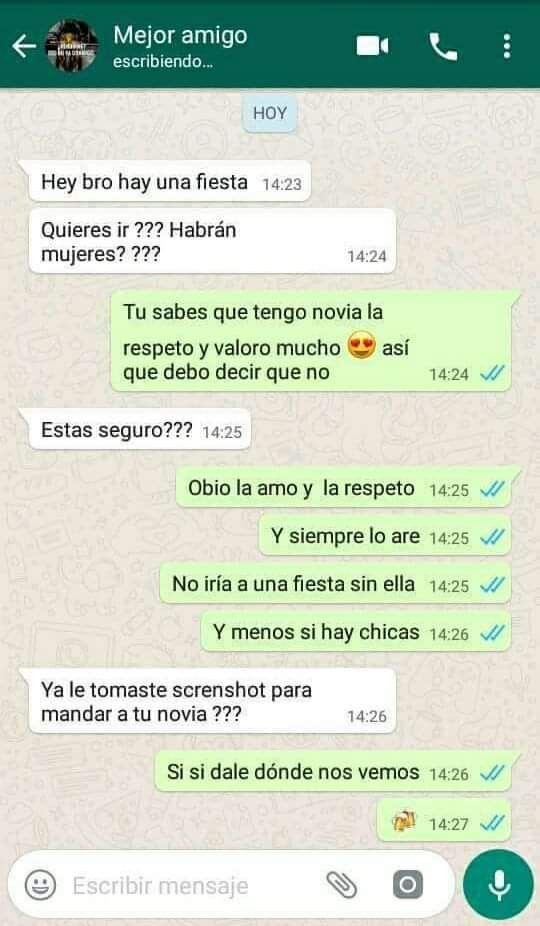Click the heart-eyes emoji in green message
540x926 pixels.
click(362, 346)
